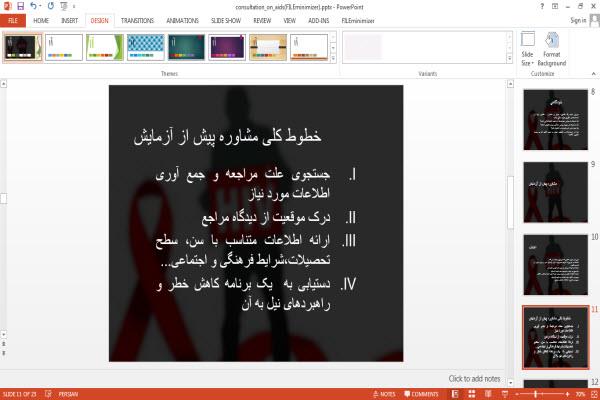Switch to Slide Sorter view icon

[x=472, y=394]
